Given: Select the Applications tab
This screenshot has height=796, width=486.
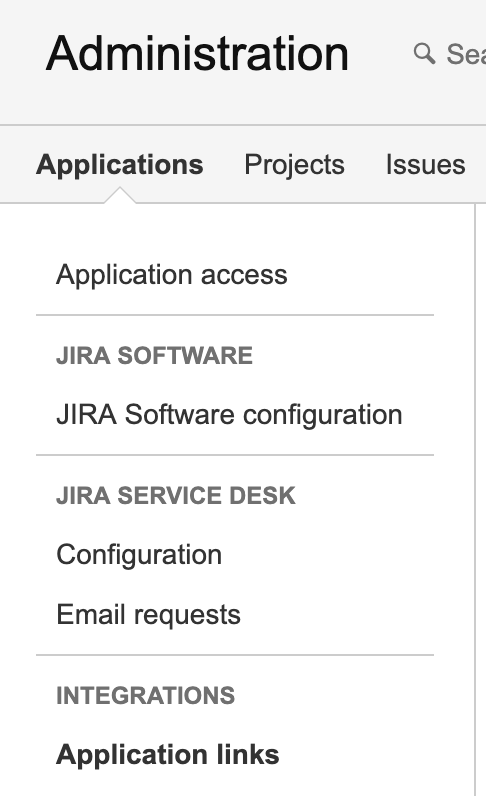Looking at the screenshot, I should (120, 164).
